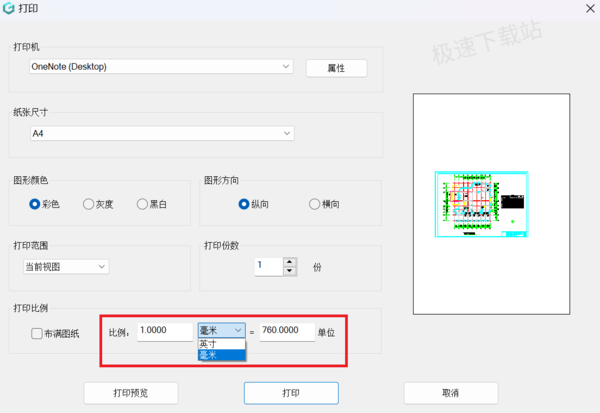This screenshot has height=413, width=600.
Task: Select the 彩色 color radio button
Action: (35, 204)
